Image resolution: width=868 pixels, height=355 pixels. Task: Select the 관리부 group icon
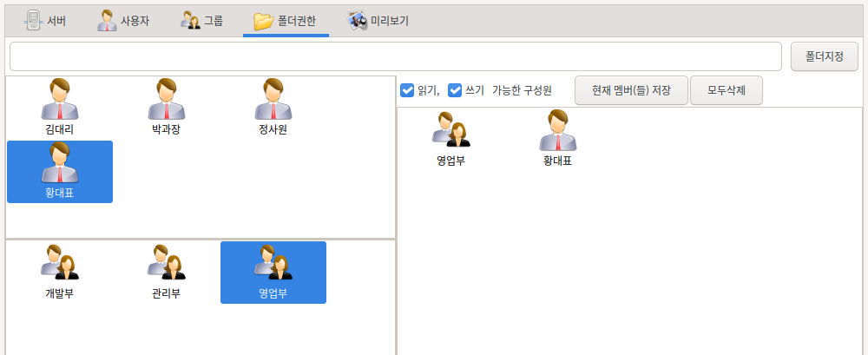[166, 272]
